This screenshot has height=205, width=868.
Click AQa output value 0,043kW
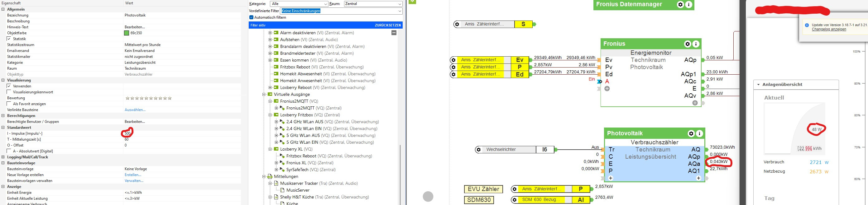[x=719, y=162]
